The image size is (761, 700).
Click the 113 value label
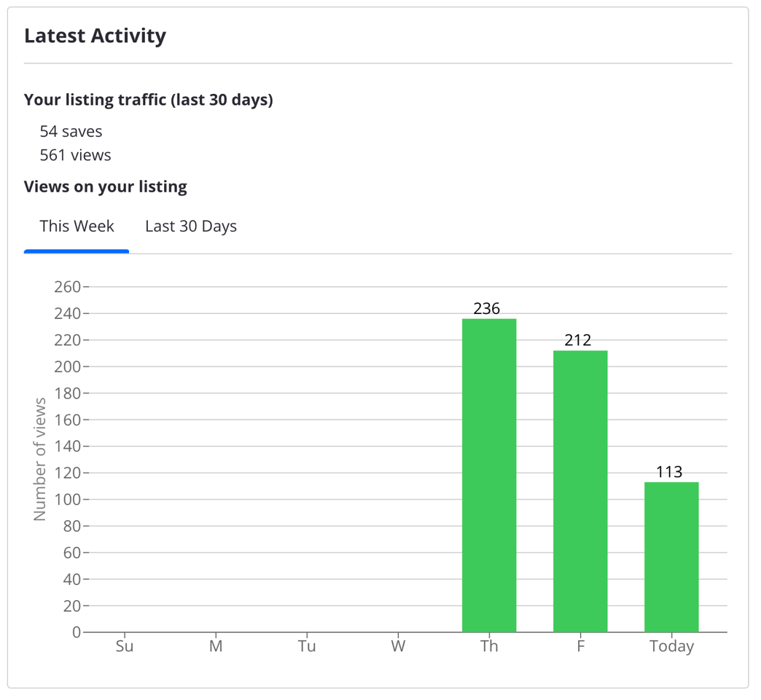tap(669, 472)
